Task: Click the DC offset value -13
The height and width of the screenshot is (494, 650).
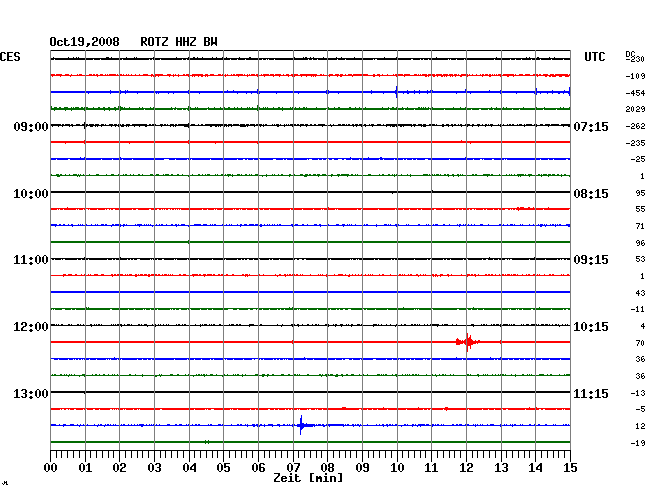Action: 638,393
